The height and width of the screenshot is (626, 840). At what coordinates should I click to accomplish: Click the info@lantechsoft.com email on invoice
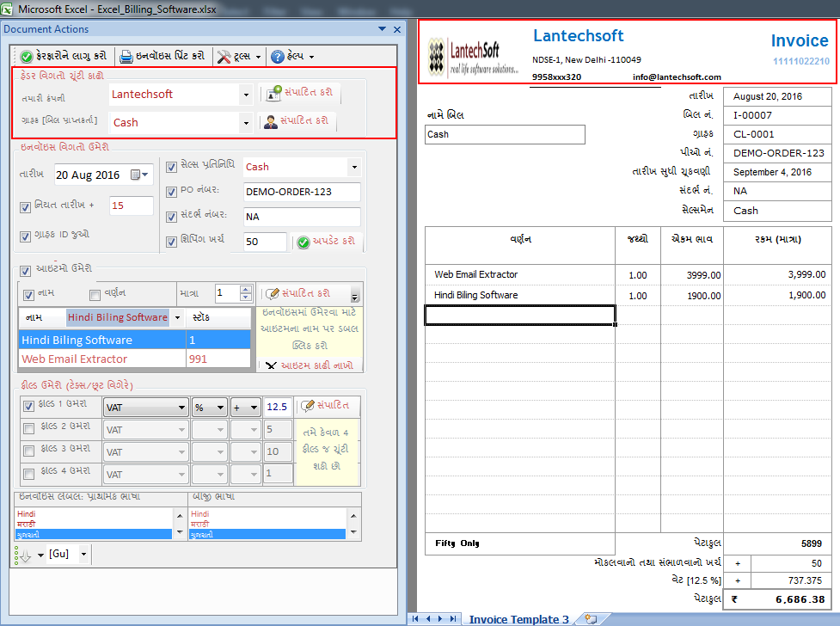coord(677,77)
